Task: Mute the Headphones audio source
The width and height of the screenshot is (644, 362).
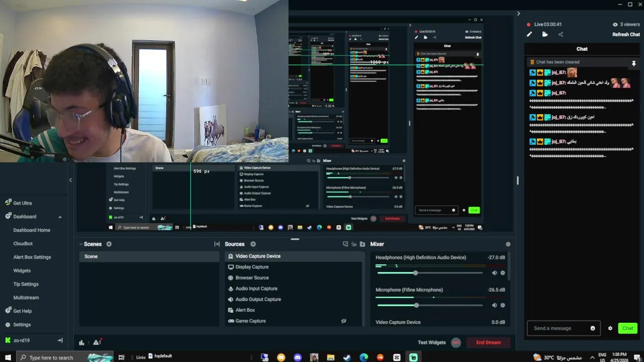Action: pyautogui.click(x=494, y=273)
